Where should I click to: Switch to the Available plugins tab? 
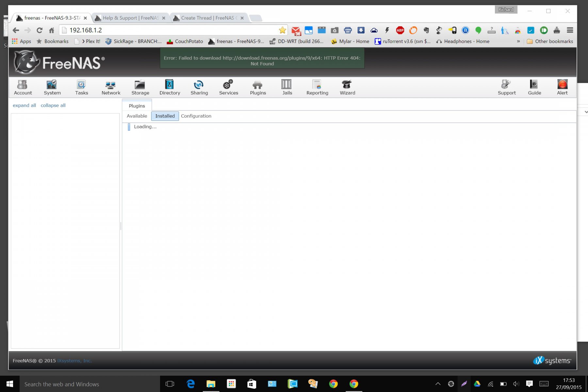[137, 116]
